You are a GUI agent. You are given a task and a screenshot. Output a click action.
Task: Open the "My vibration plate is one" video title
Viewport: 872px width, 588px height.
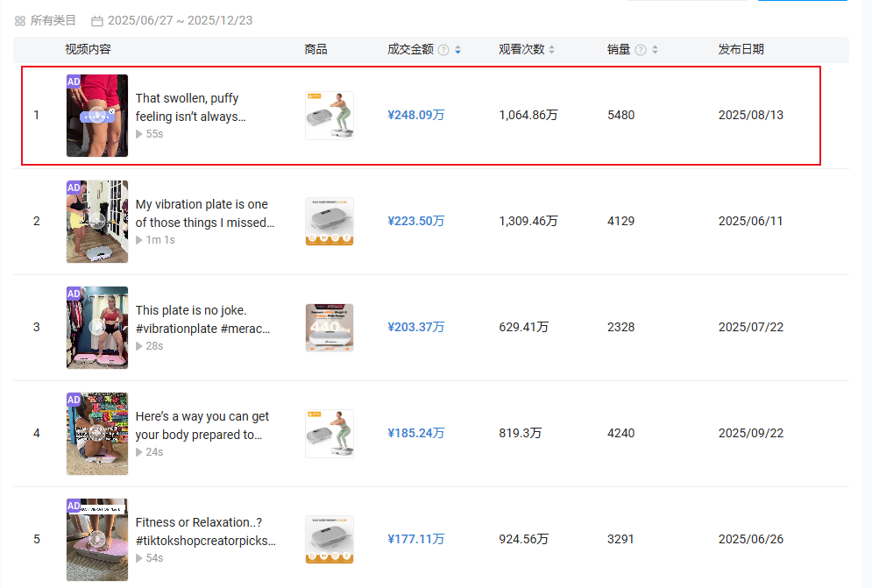[x=205, y=213]
